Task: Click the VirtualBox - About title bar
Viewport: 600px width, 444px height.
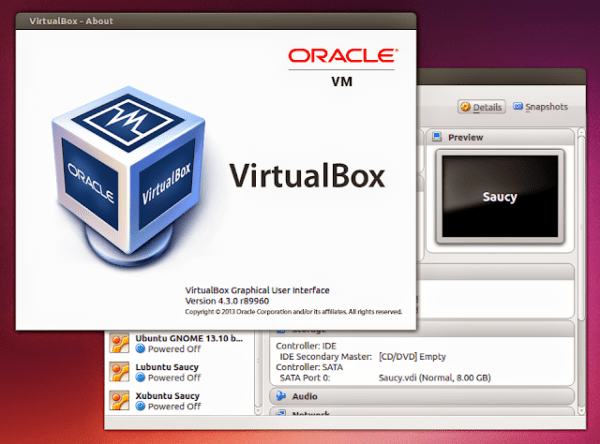Action: [x=216, y=21]
